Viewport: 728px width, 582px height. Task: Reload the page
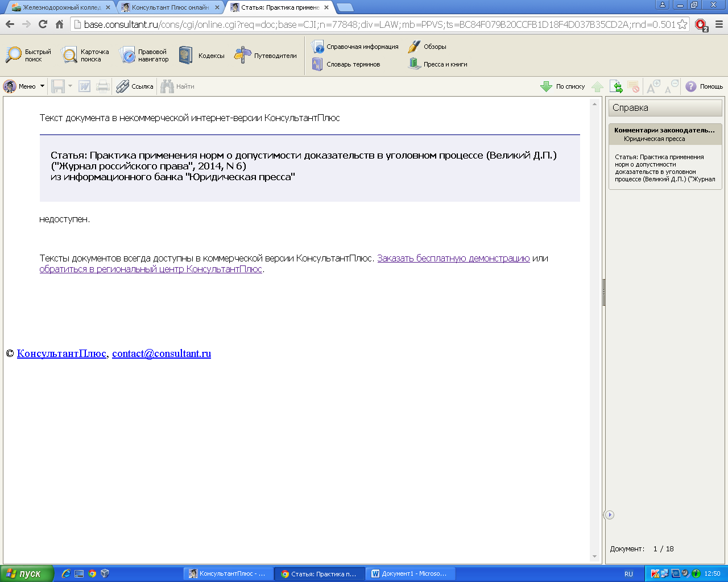(43, 24)
